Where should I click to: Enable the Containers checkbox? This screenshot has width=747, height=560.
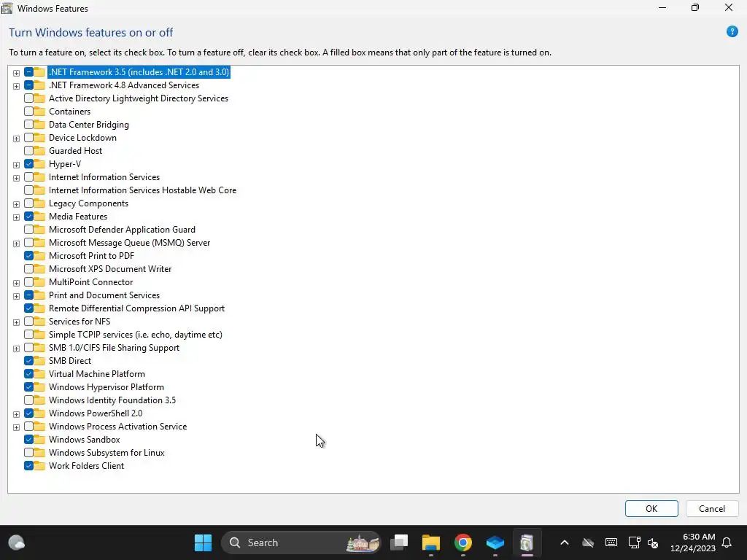click(x=28, y=112)
